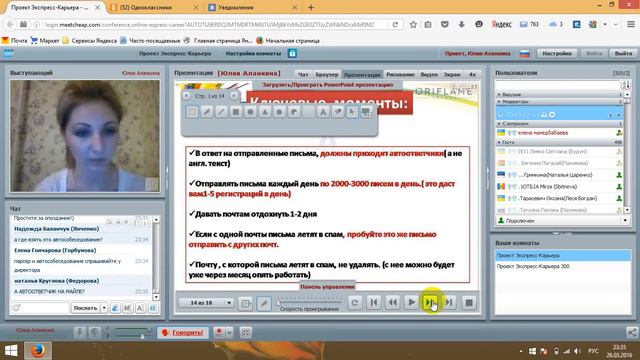
Task: Switch to the Чат tab
Action: pyautogui.click(x=303, y=75)
